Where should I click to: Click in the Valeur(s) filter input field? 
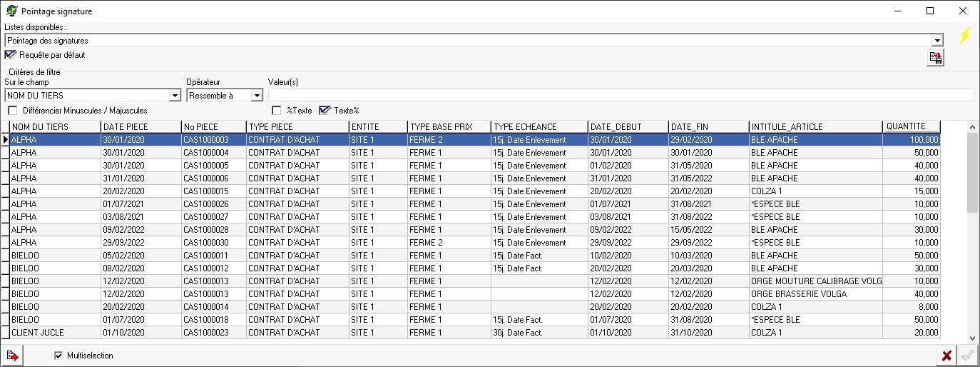[x=621, y=95]
